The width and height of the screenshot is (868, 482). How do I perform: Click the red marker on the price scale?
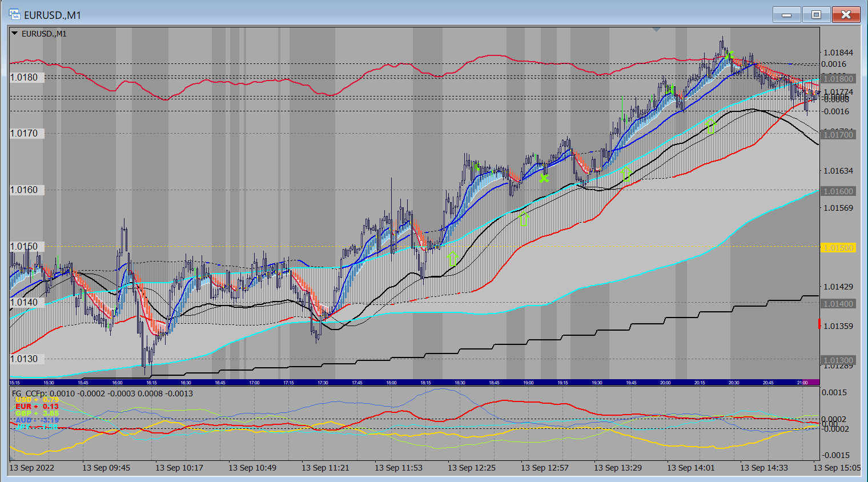[819, 324]
